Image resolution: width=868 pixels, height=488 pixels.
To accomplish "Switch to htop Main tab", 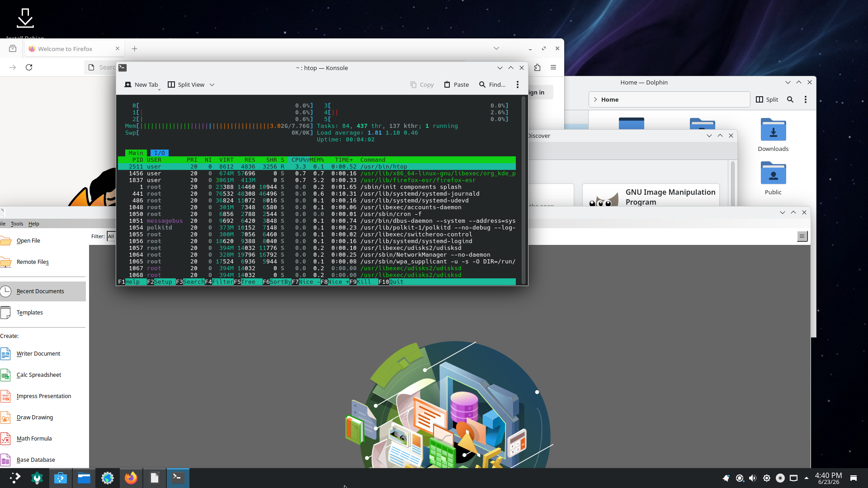I will [x=136, y=153].
